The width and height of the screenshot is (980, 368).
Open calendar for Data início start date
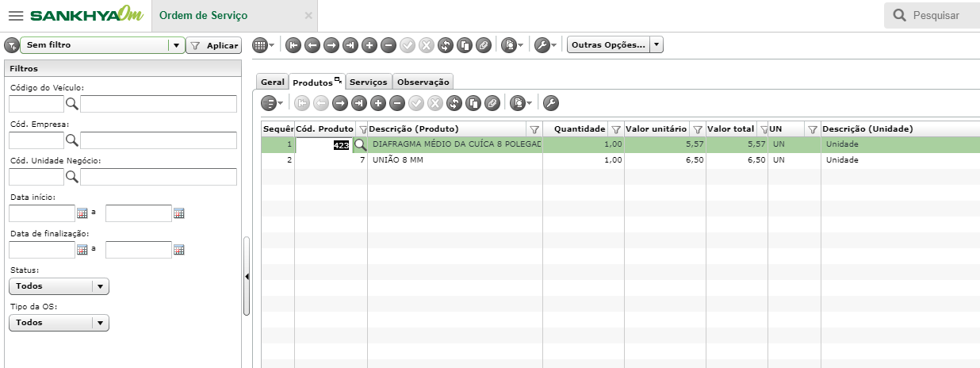point(82,213)
